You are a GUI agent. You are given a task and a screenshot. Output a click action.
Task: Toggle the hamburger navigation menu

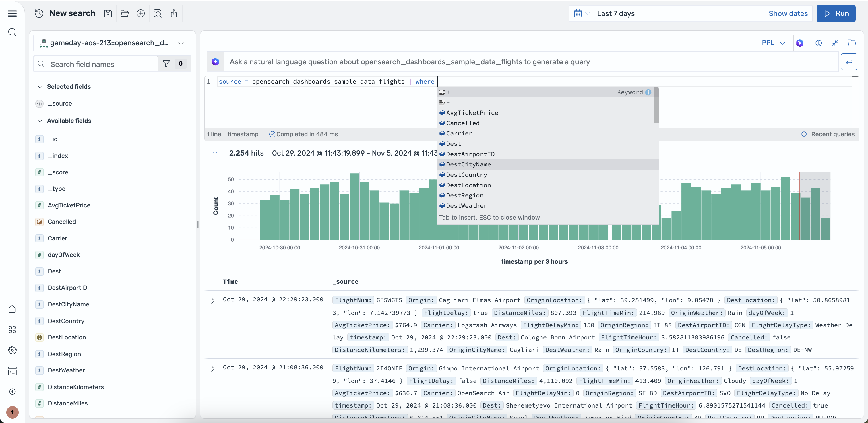click(12, 13)
